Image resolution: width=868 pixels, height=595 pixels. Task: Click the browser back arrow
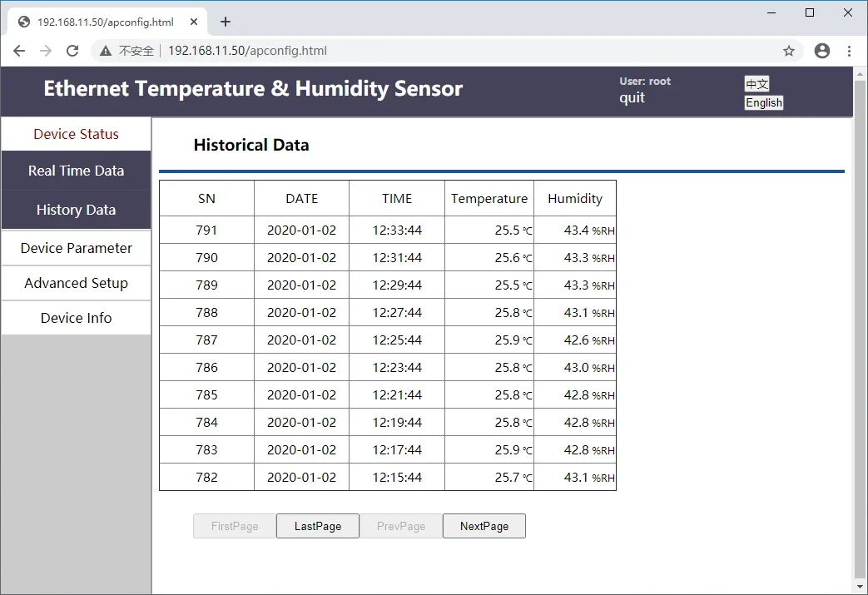(x=19, y=51)
